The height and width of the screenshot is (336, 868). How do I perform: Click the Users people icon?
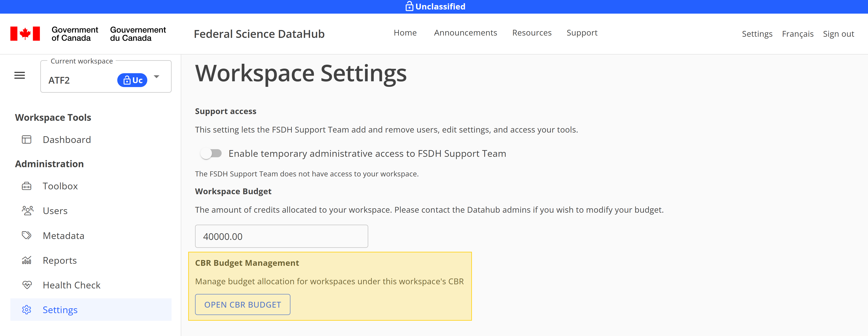[27, 211]
